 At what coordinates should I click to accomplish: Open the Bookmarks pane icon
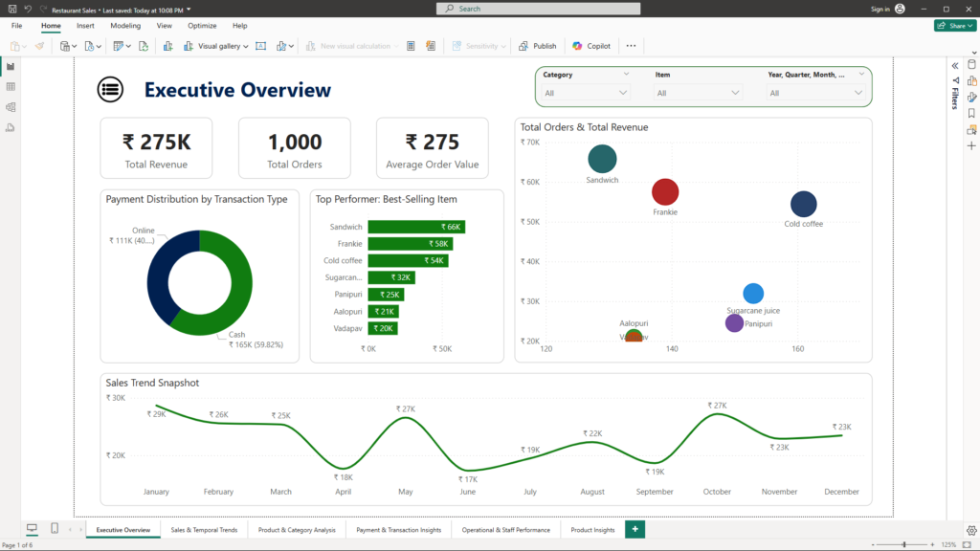click(x=971, y=113)
